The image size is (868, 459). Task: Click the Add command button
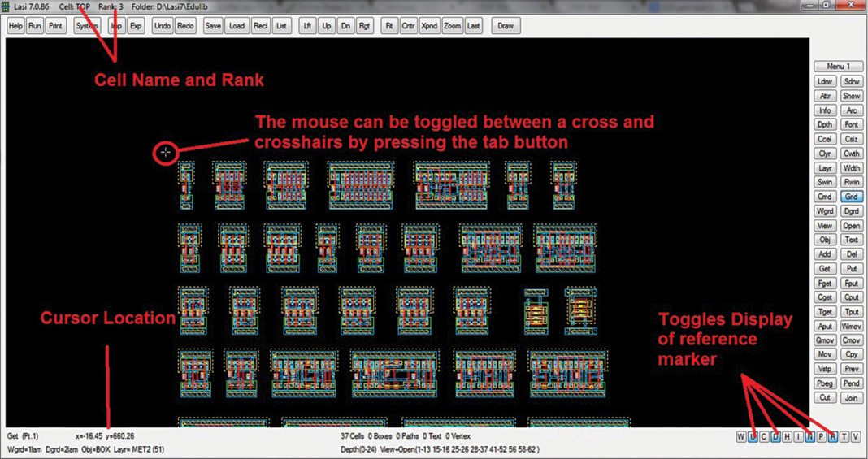[825, 254]
